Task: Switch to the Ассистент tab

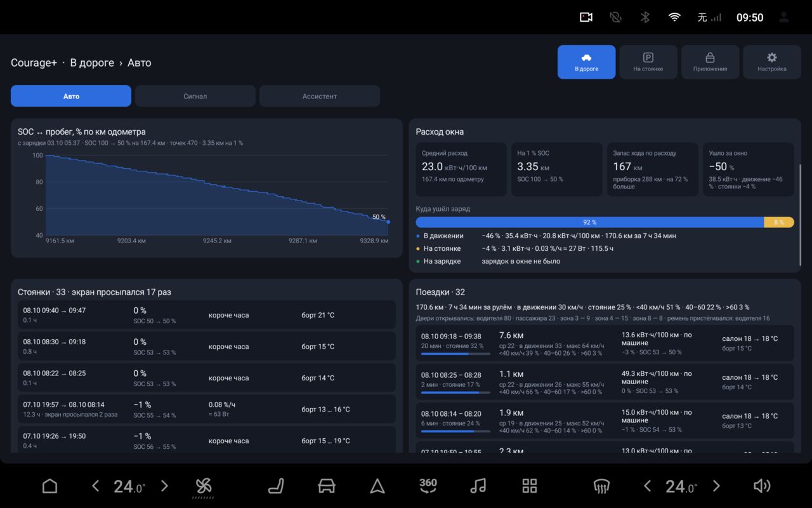Action: 320,96
